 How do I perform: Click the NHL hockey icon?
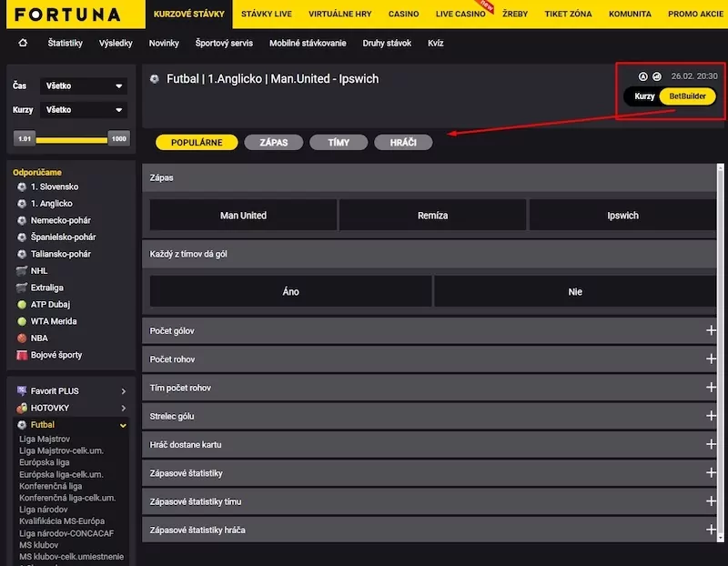tap(22, 270)
